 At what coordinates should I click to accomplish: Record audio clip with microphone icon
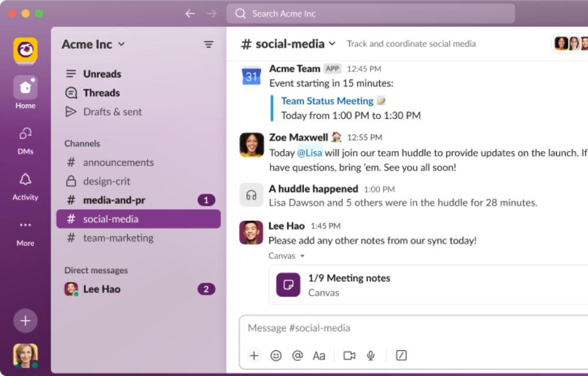coord(371,355)
